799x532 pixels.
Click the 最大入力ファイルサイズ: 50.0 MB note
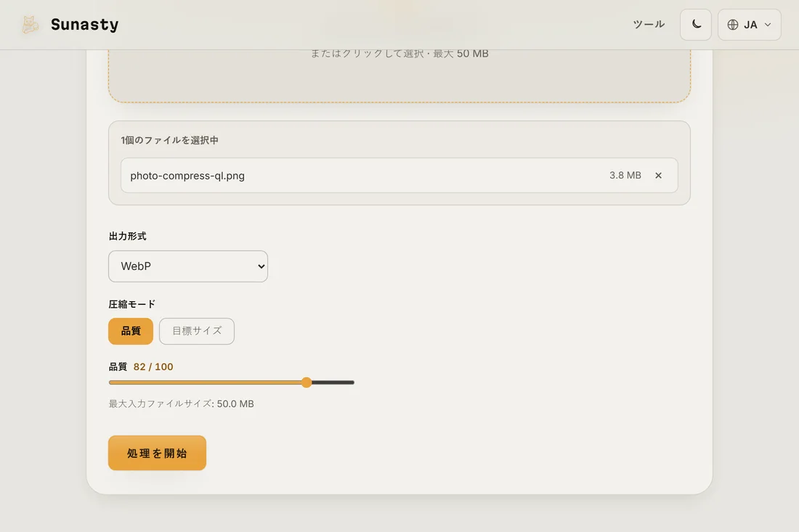click(181, 404)
